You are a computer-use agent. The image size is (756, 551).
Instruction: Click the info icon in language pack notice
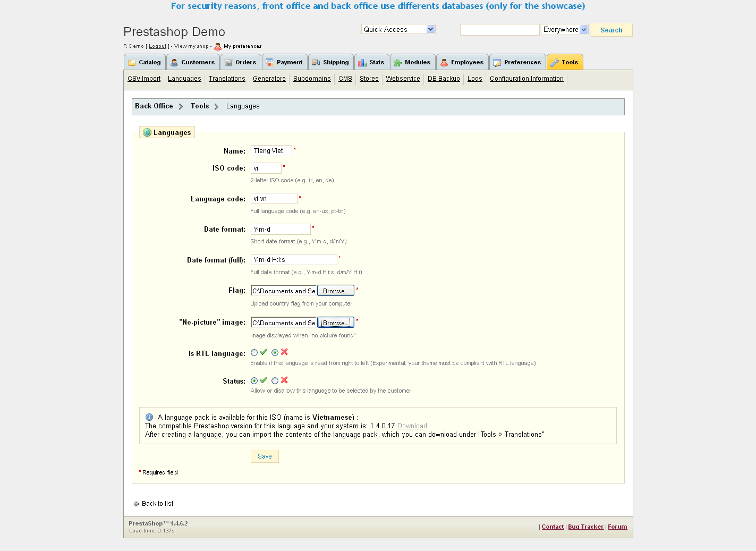(x=149, y=417)
